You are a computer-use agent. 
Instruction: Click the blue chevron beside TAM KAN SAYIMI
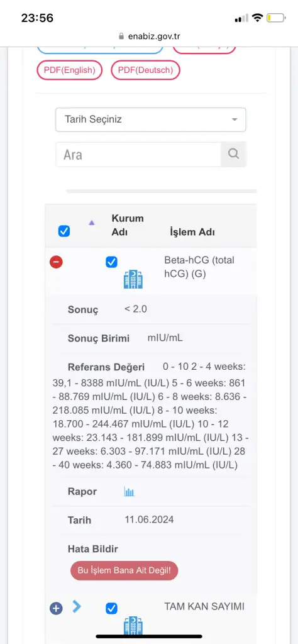[x=77, y=606]
